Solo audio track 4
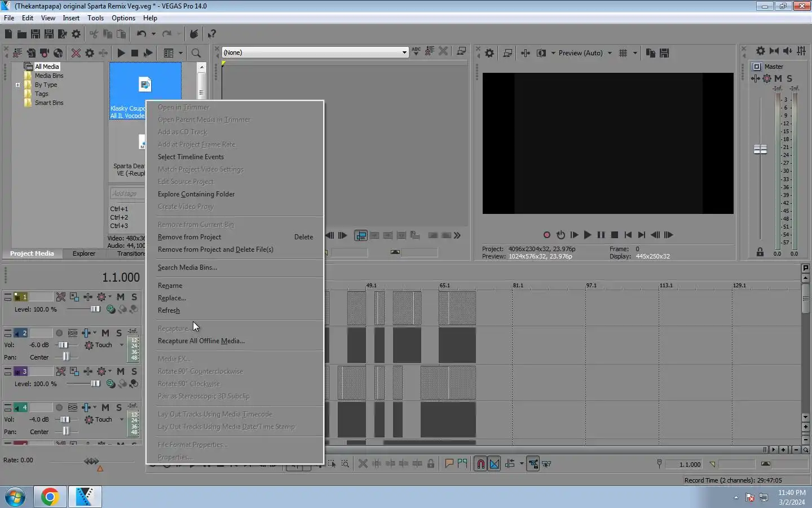812x508 pixels. point(119,408)
